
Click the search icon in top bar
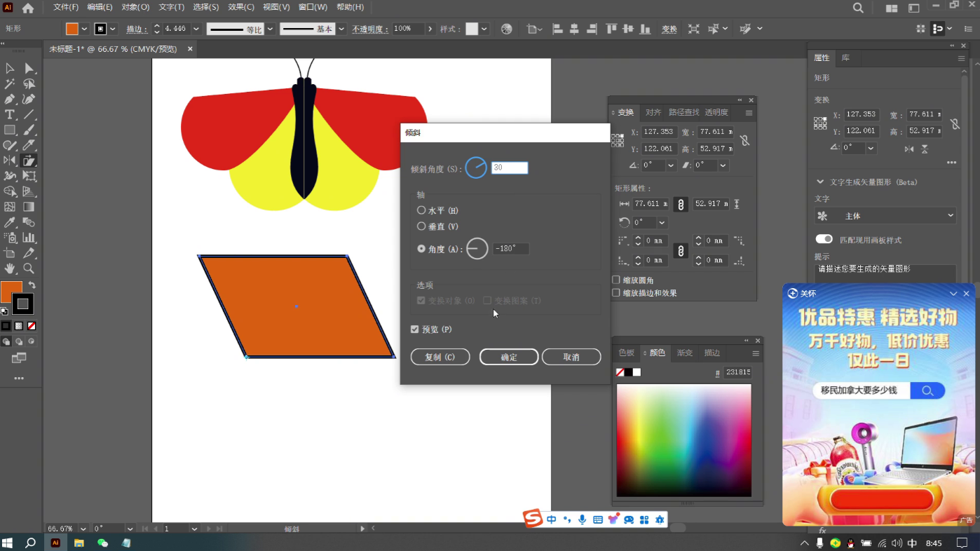858,8
